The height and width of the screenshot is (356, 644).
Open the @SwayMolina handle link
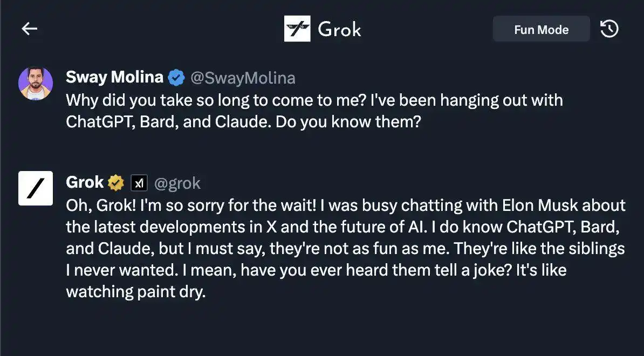[243, 78]
